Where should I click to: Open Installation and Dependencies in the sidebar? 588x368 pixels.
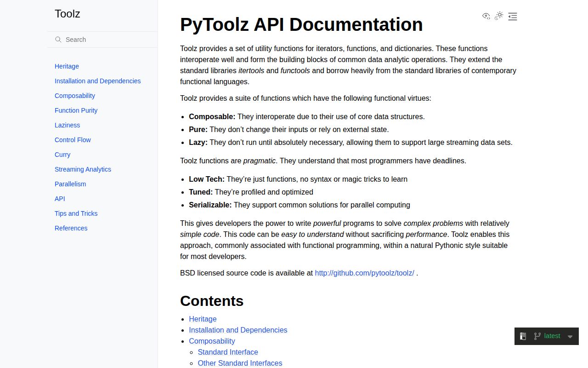click(x=97, y=81)
